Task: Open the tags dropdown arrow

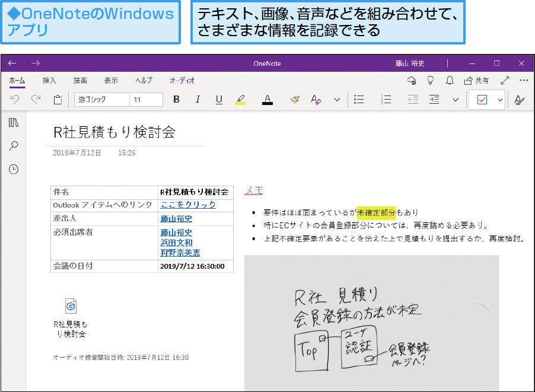Action: point(500,100)
